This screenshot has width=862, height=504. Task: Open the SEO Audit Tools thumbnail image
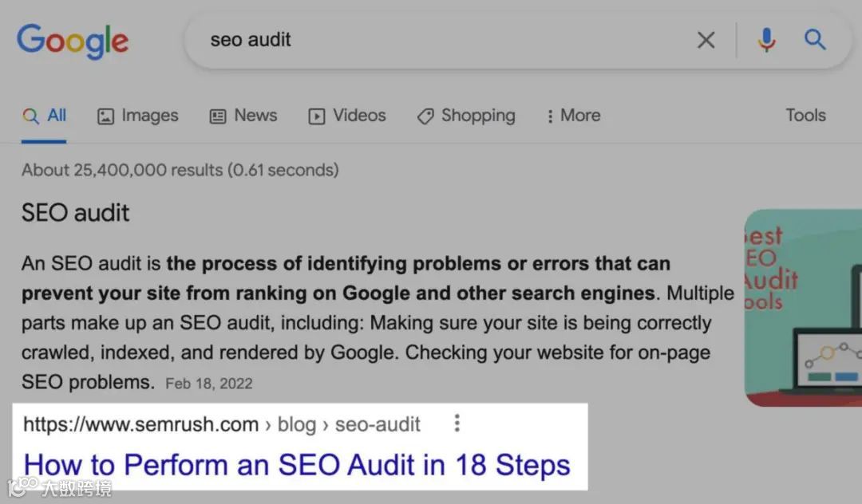[803, 308]
